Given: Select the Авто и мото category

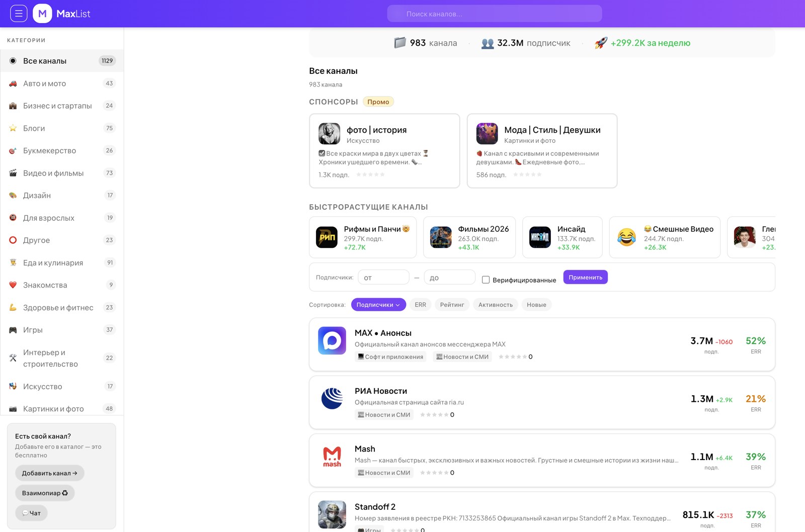Looking at the screenshot, I should 62,83.
